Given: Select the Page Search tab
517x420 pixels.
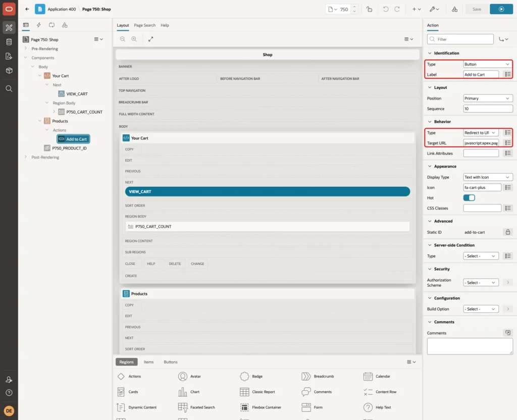Looking at the screenshot, I should 144,25.
